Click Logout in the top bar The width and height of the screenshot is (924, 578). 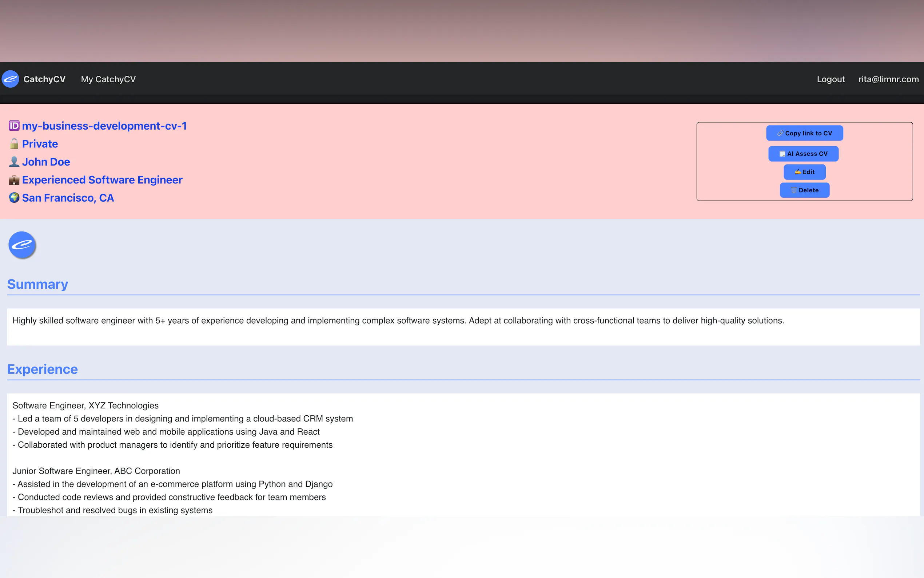pyautogui.click(x=831, y=79)
